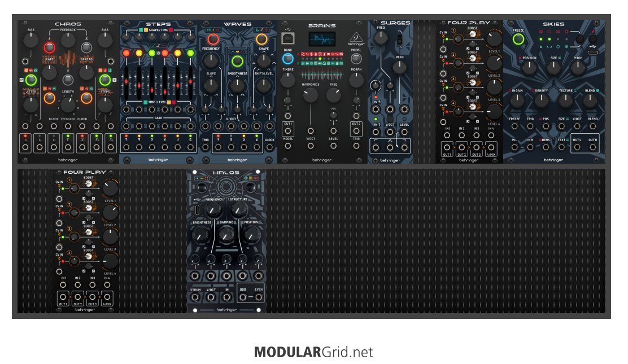628x364 pixels.
Task: Click the Density knob on Skies
Action: pos(541,101)
